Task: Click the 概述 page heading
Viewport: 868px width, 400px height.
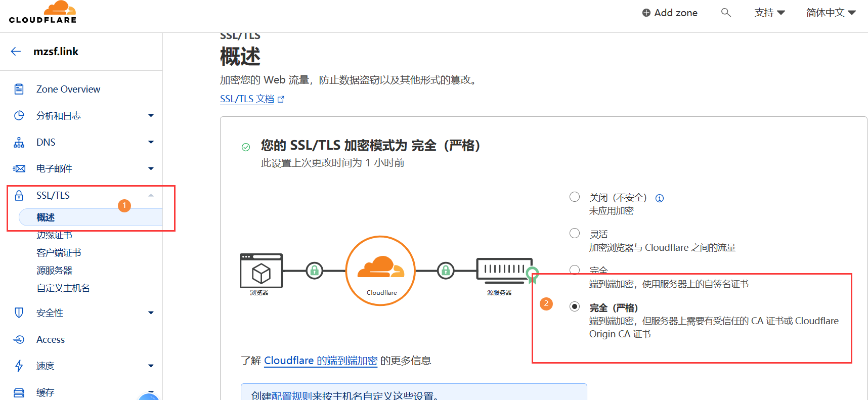Action: [x=240, y=57]
